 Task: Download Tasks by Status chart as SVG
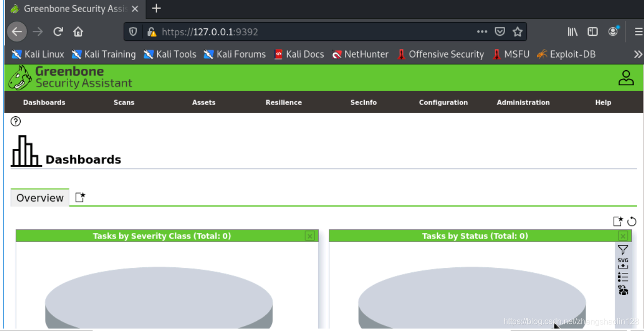(x=623, y=263)
